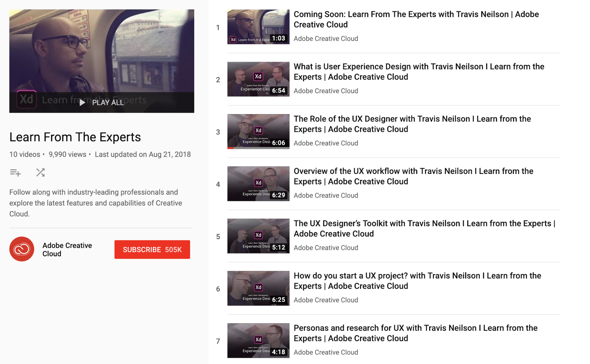This screenshot has width=590, height=364.
Task: Open 'Coming Soon: Learn From The Experts' video title
Action: click(x=416, y=19)
